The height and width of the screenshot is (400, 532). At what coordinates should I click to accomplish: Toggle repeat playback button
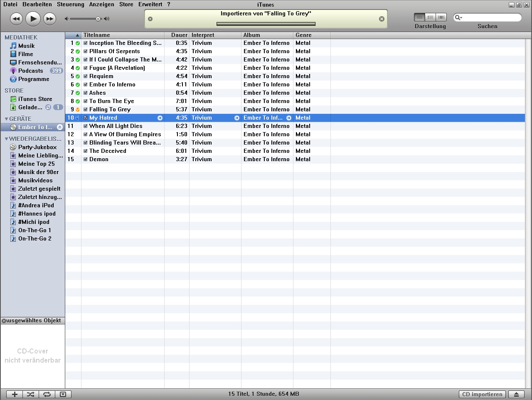pyautogui.click(x=47, y=394)
